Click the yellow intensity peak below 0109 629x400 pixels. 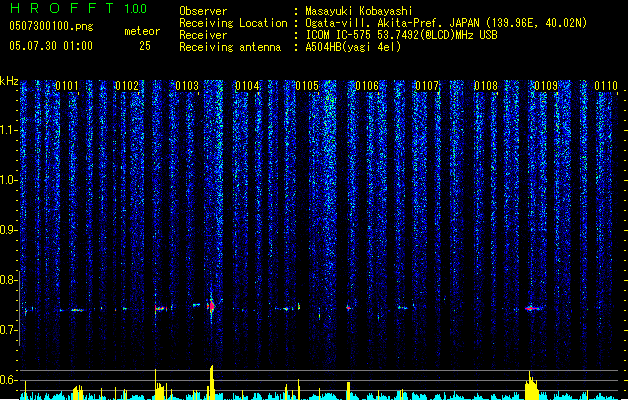pyautogui.click(x=532, y=386)
